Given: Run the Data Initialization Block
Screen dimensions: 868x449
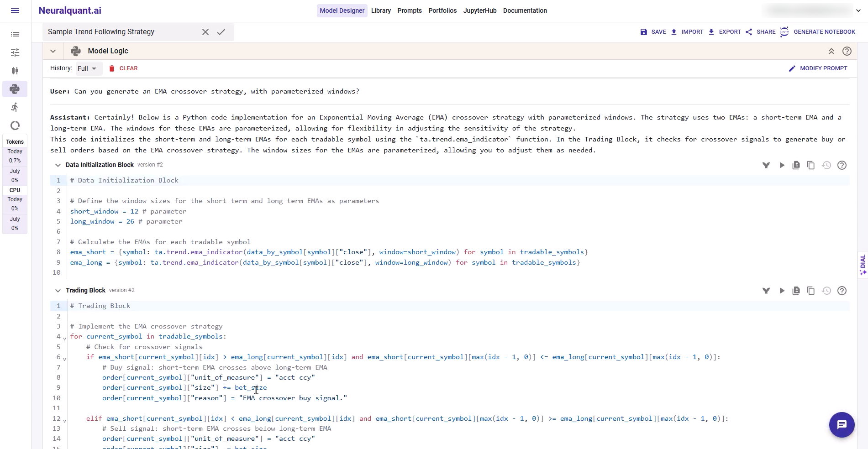Looking at the screenshot, I should [782, 165].
